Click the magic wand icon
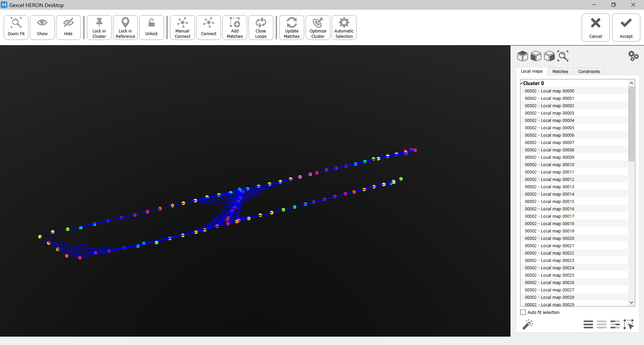Viewport: 644px width, 345px height. point(528,324)
